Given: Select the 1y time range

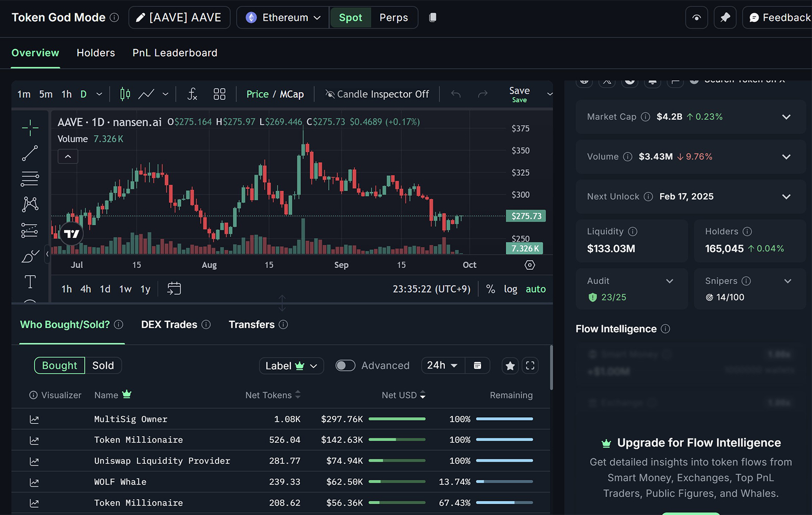Looking at the screenshot, I should tap(145, 289).
